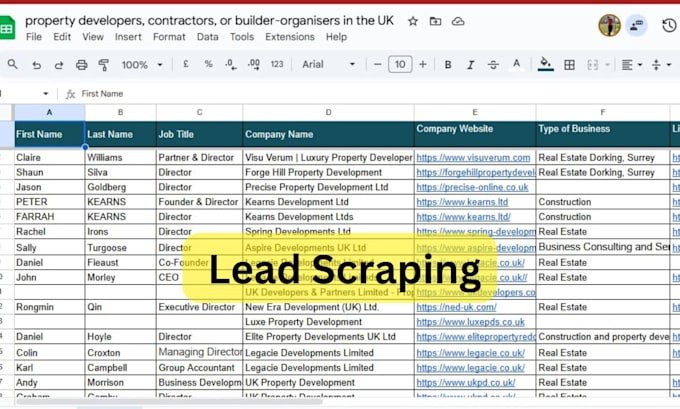
Task: Select the cell containing Claire
Action: pyautogui.click(x=49, y=157)
